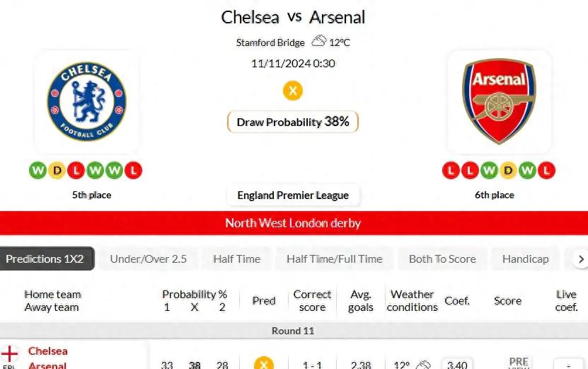
Task: Click Arsenal's yellow D form badge
Action: [x=508, y=171]
